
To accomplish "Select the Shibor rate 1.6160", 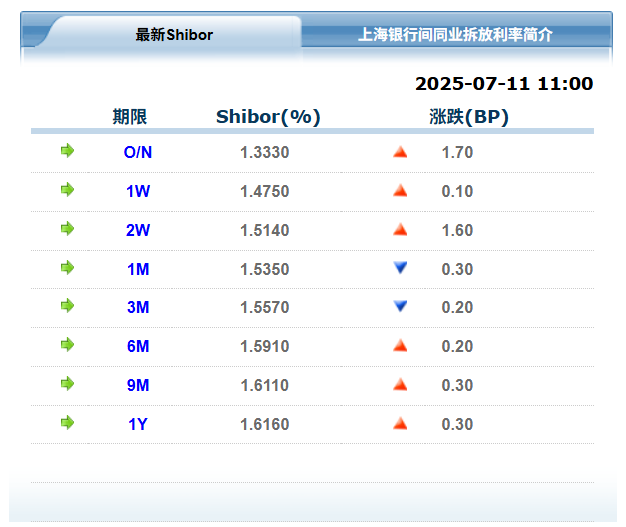I will click(x=265, y=424).
